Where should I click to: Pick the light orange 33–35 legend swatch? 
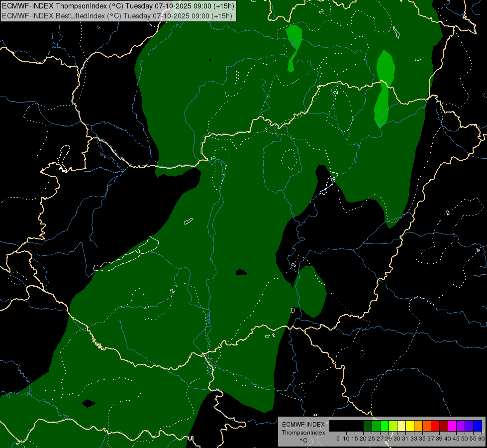pos(418,426)
